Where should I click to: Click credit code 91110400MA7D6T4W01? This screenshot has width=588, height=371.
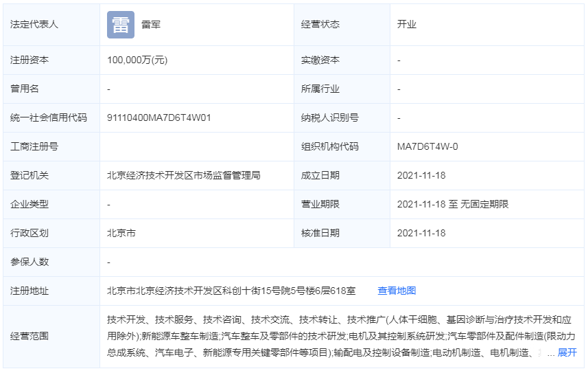(x=159, y=117)
